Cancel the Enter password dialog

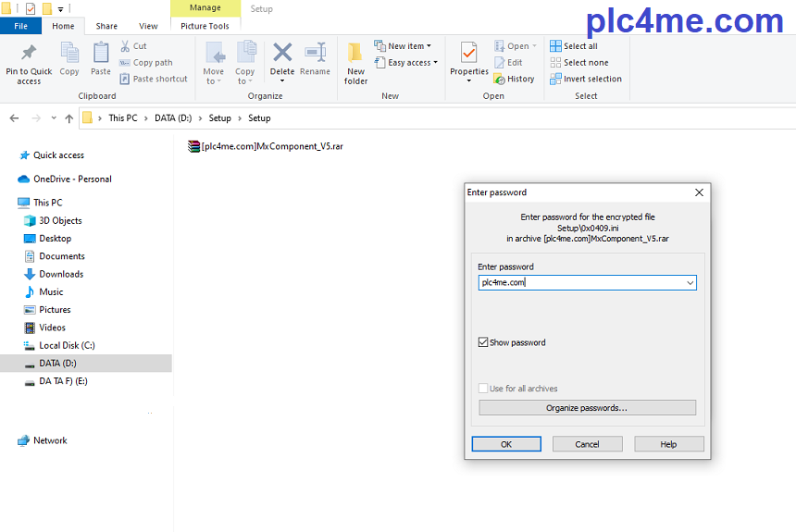pyautogui.click(x=587, y=444)
